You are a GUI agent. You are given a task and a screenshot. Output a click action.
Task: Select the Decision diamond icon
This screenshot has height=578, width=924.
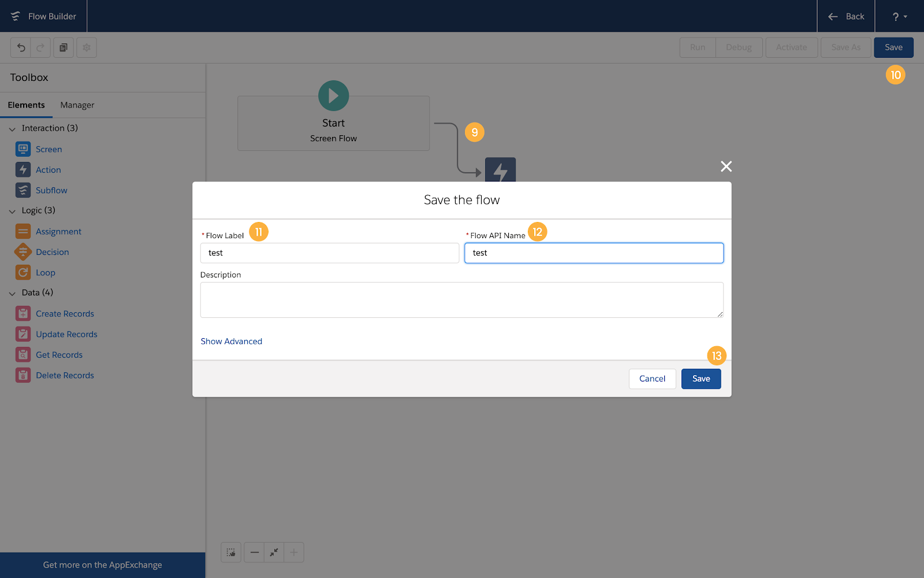click(x=23, y=252)
